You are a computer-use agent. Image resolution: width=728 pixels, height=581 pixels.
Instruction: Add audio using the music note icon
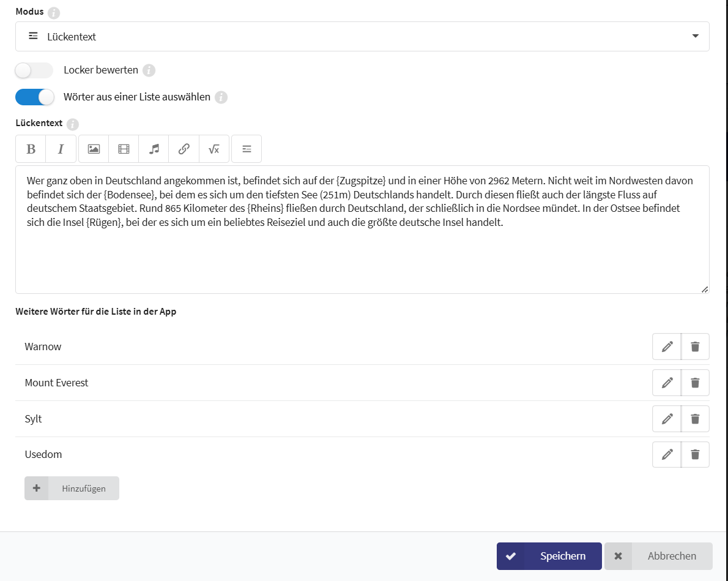coord(154,148)
